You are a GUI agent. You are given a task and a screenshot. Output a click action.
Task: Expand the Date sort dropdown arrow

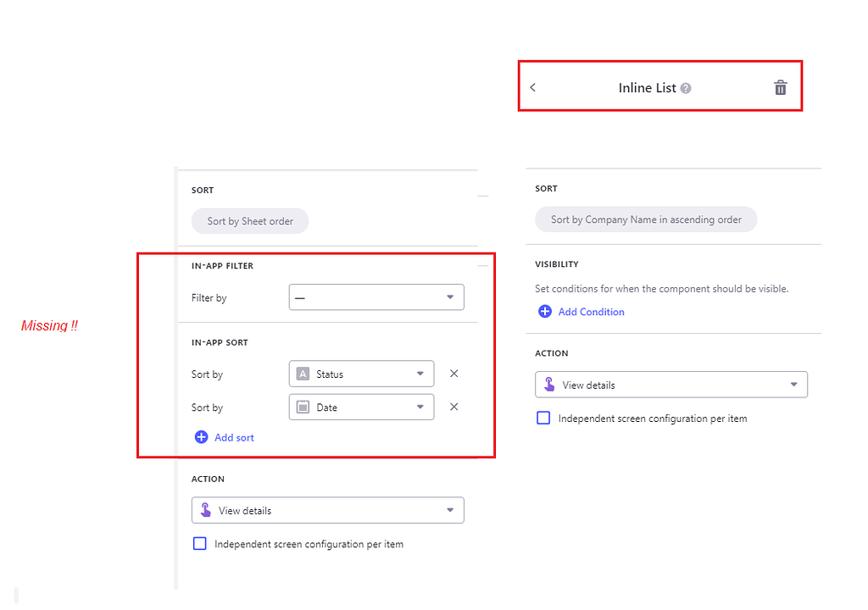(420, 407)
